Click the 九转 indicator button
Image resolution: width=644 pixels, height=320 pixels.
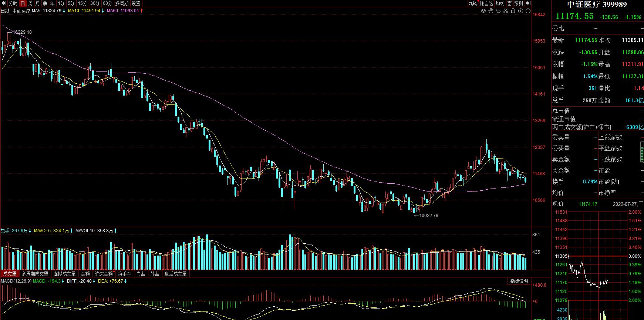pos(473,3)
